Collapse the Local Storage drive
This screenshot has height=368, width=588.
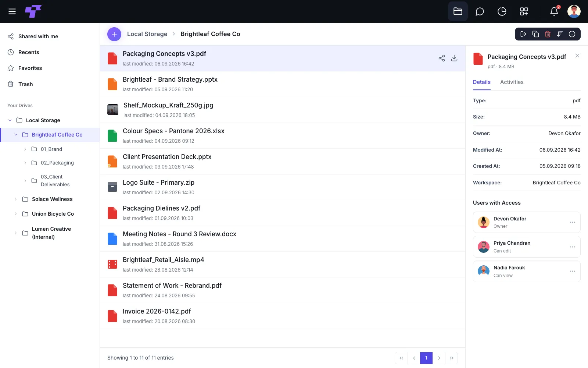[10, 120]
